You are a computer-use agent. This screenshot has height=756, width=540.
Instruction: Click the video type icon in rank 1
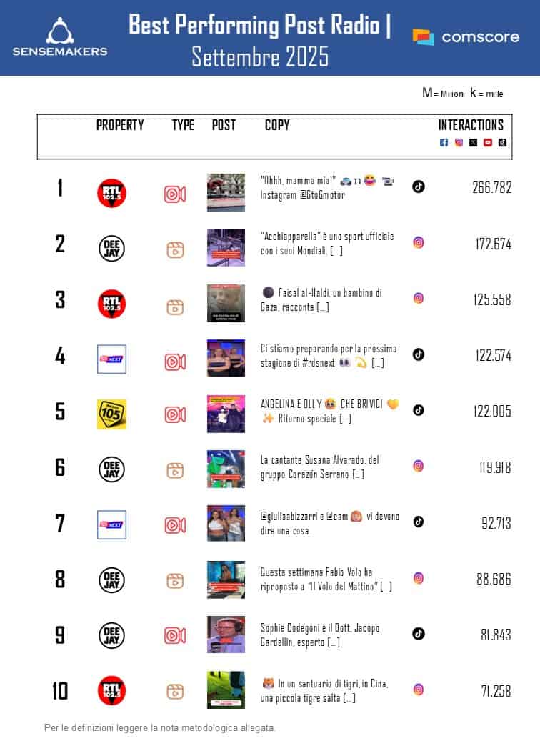point(175,194)
